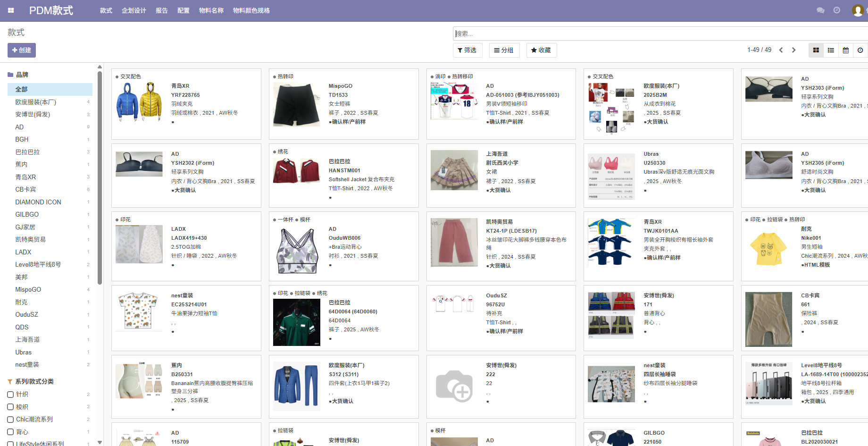Open the 筛选 filter dropdown
868x446 pixels.
click(x=467, y=50)
